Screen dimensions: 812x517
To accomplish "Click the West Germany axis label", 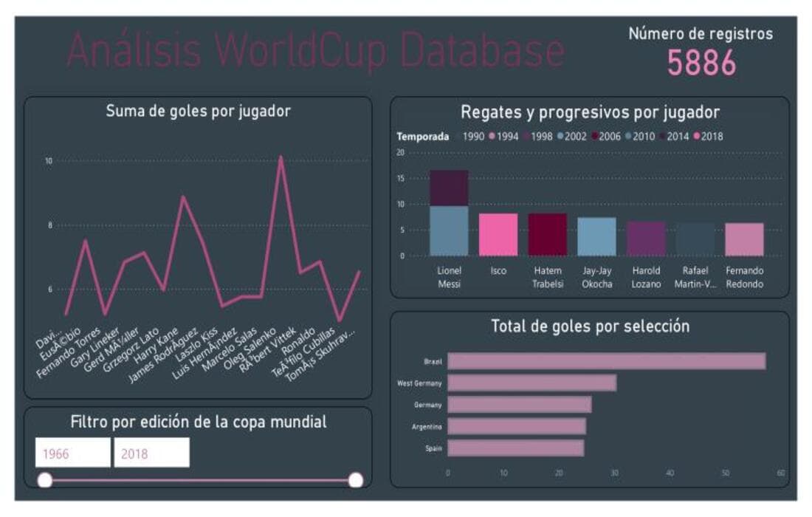I will (419, 383).
